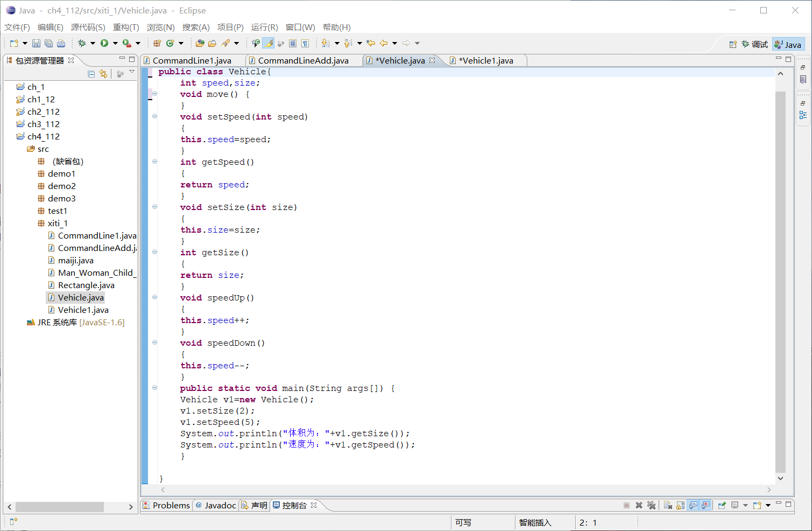Open the External Tools dropdown arrow
Screen dimensions: 812x531
[138, 44]
